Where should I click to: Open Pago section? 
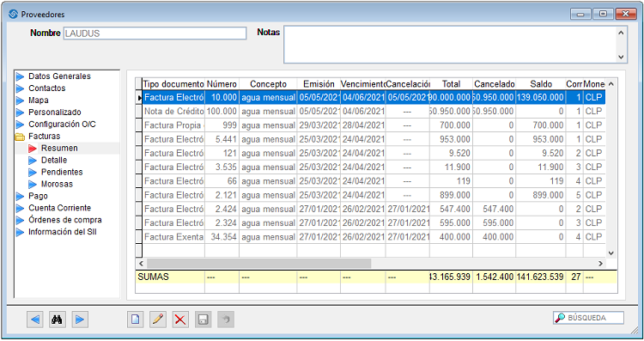click(38, 196)
